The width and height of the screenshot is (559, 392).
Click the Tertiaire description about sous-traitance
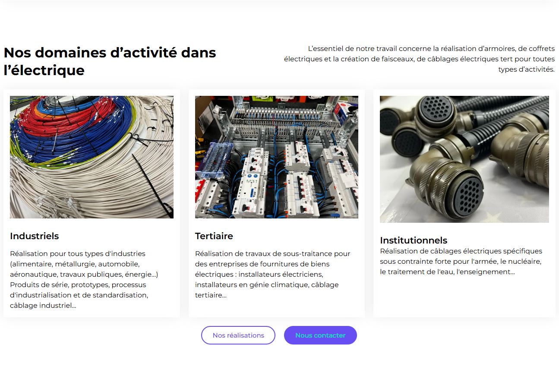pos(273,275)
